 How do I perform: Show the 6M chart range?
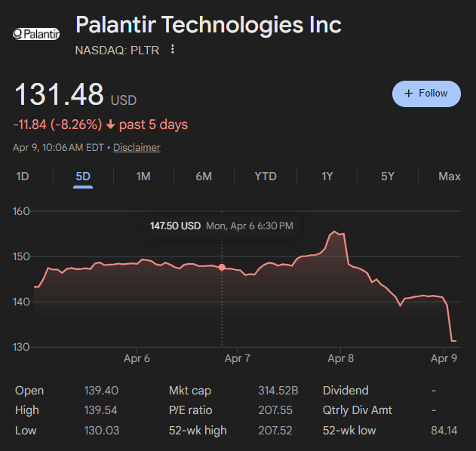click(204, 176)
